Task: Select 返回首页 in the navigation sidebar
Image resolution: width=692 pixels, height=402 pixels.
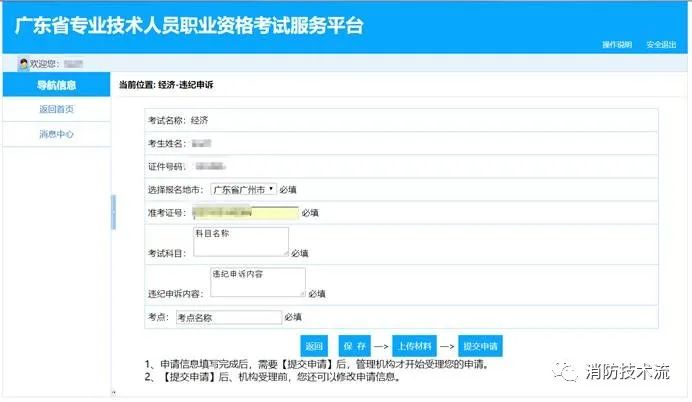Action: 56,109
